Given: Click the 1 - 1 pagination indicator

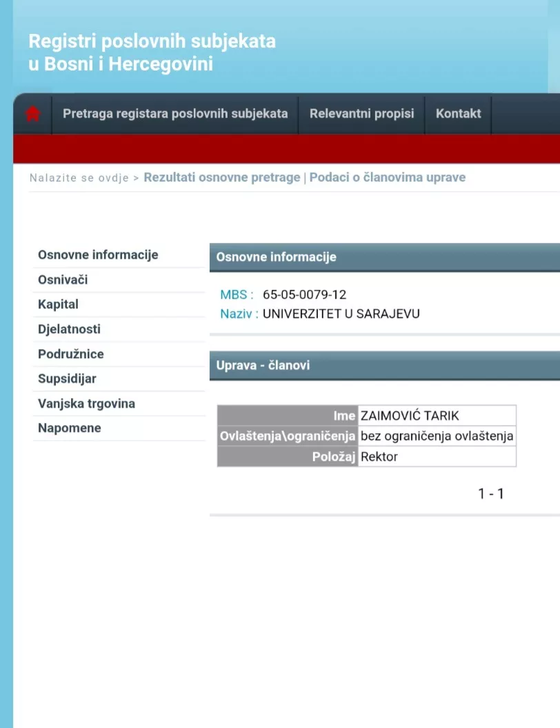Looking at the screenshot, I should pyautogui.click(x=491, y=493).
